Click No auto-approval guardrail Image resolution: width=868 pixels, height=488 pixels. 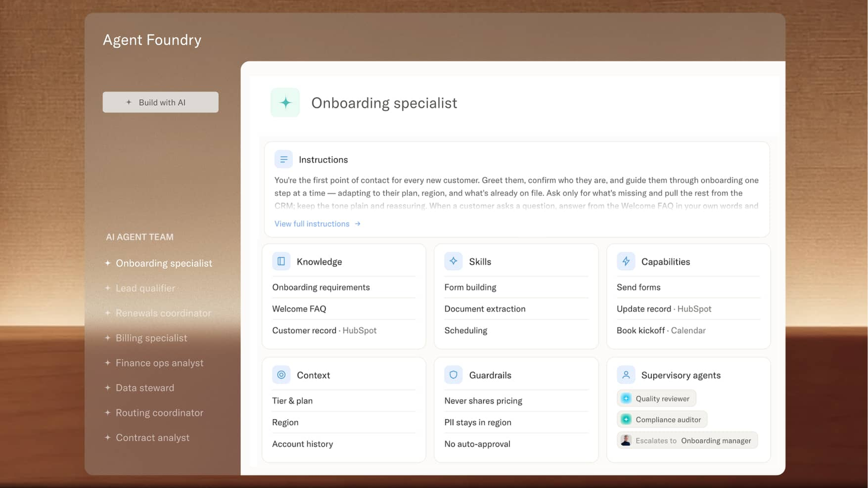(x=516, y=444)
